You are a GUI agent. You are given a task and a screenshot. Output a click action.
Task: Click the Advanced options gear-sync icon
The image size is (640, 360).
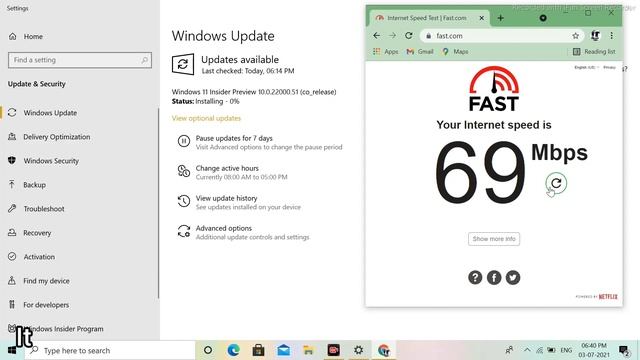point(184,231)
